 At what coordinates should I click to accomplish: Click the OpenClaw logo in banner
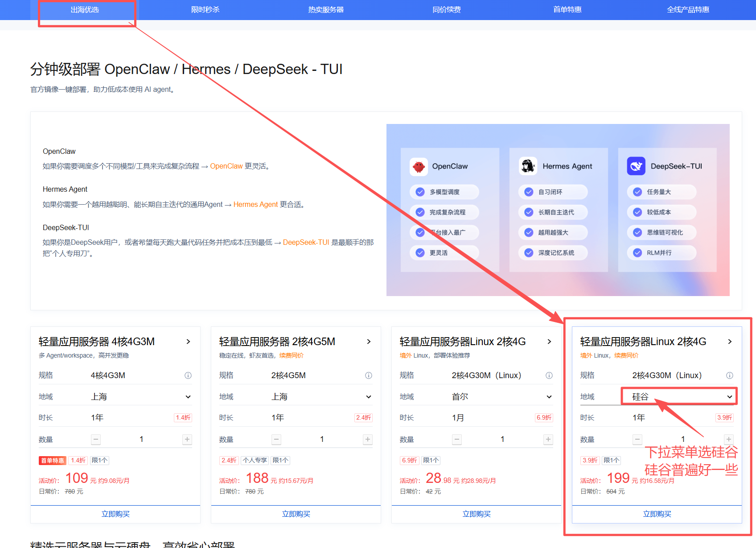(x=419, y=167)
